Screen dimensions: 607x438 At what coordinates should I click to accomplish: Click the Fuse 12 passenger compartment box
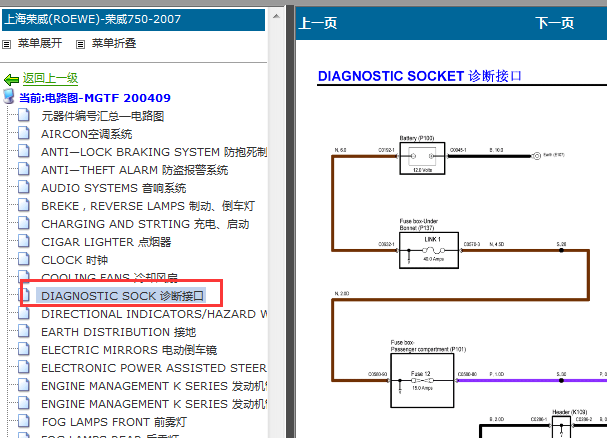click(422, 380)
